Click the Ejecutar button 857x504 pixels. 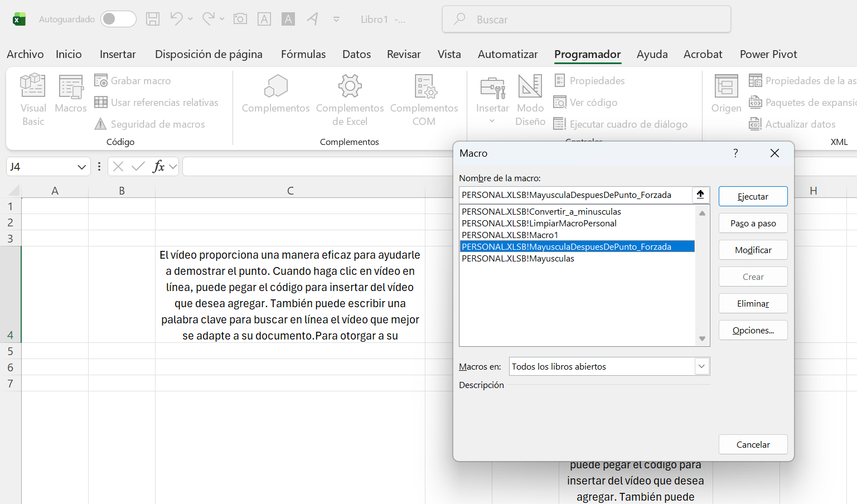753,196
